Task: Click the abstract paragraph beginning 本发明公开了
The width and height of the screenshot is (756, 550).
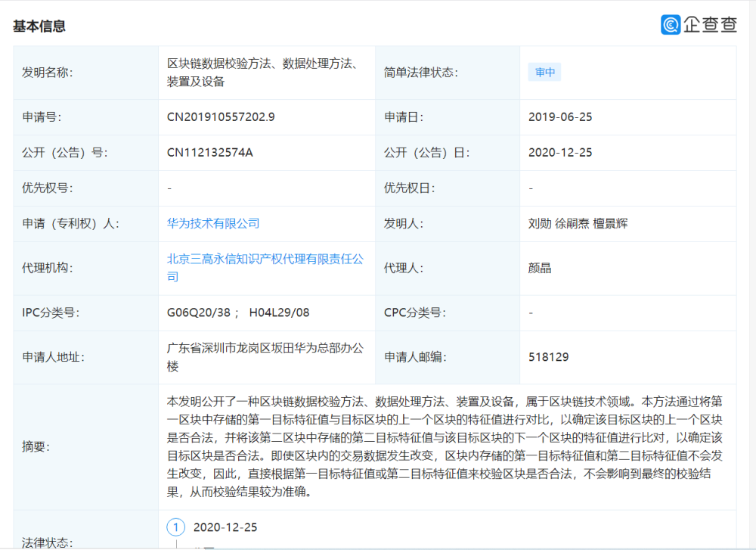Action: click(445, 447)
